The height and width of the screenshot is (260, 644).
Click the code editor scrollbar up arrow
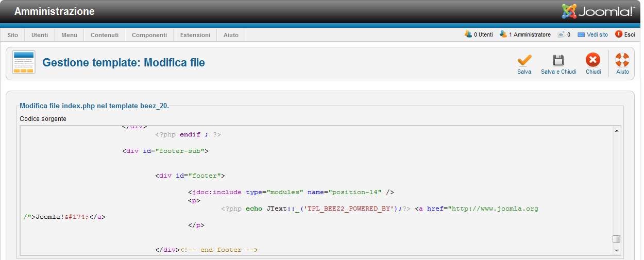click(616, 131)
